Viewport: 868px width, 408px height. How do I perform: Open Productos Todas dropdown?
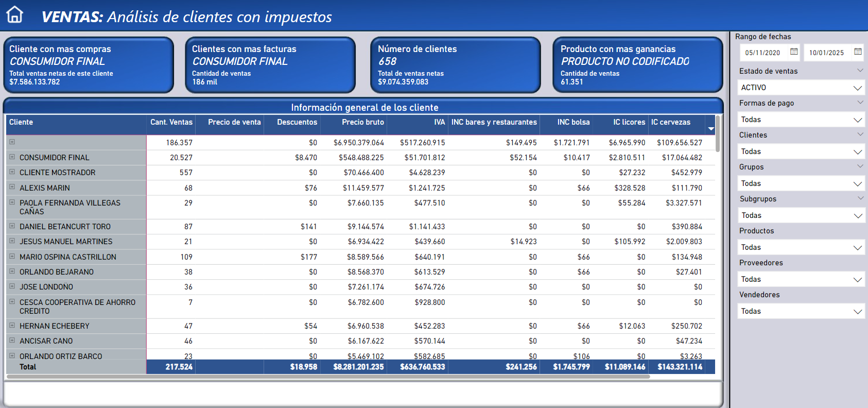[801, 247]
